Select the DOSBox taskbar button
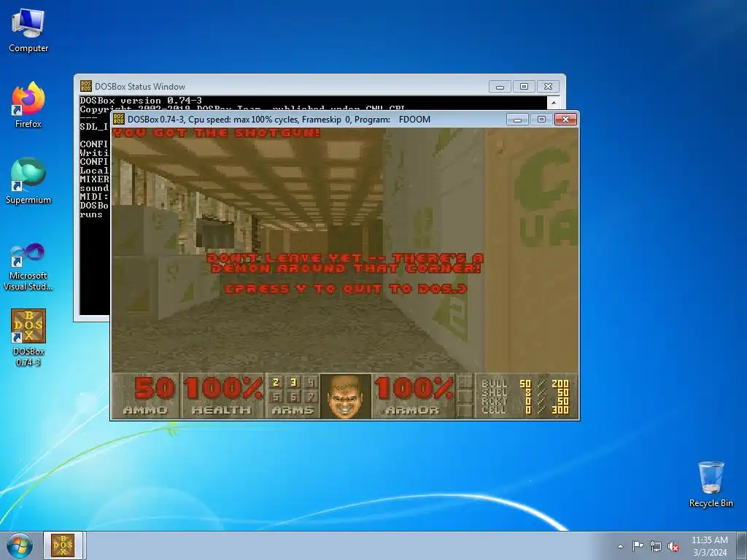The height and width of the screenshot is (560, 747). coord(63,545)
